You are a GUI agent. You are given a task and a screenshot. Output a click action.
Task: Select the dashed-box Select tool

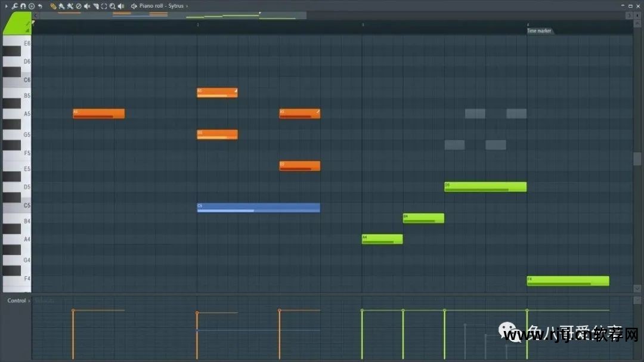tap(104, 6)
